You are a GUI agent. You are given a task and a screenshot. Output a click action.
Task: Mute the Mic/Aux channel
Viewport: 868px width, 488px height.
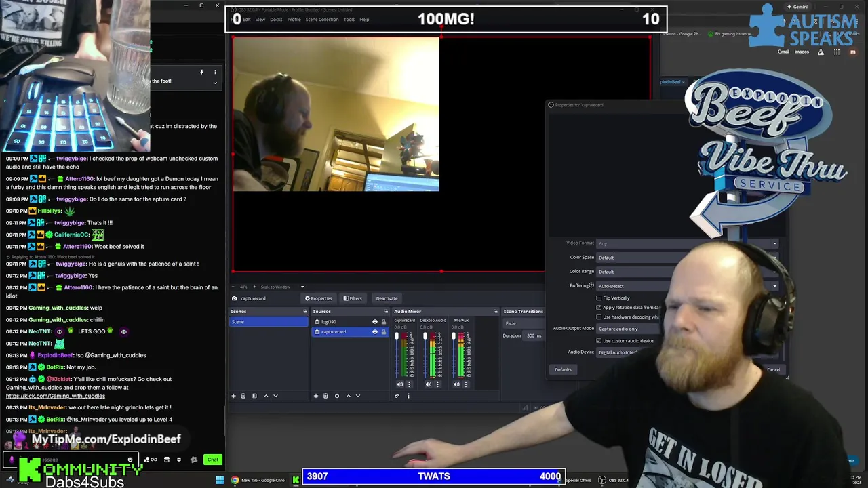pos(457,384)
